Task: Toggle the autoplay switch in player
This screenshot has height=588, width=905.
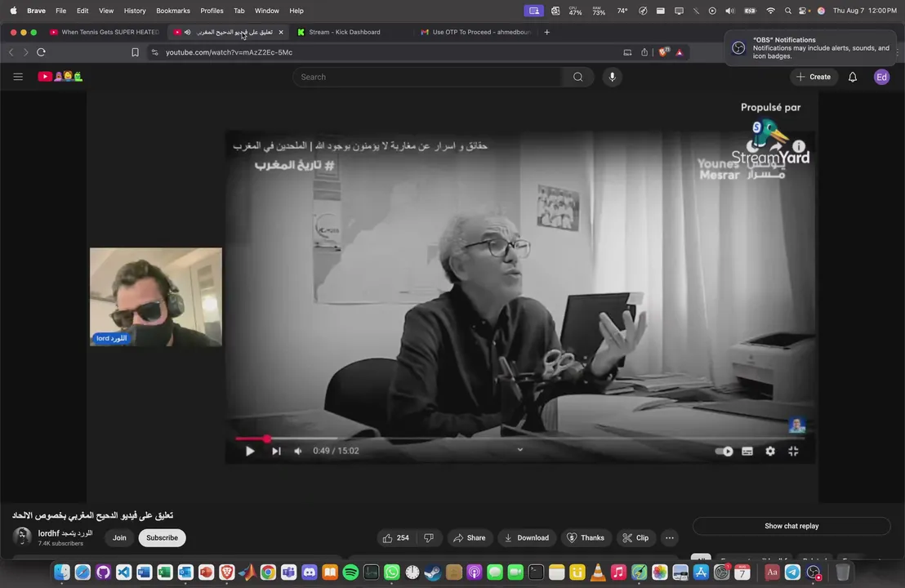Action: pos(724,452)
